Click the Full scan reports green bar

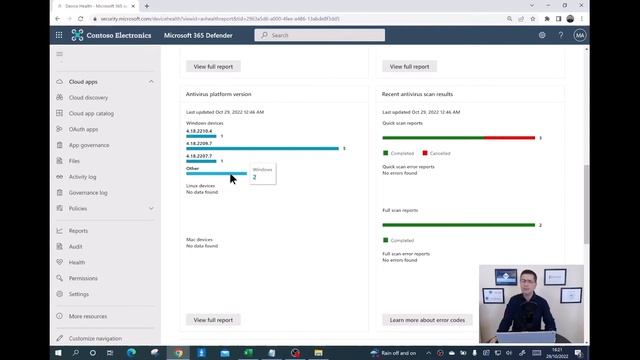pos(458,225)
